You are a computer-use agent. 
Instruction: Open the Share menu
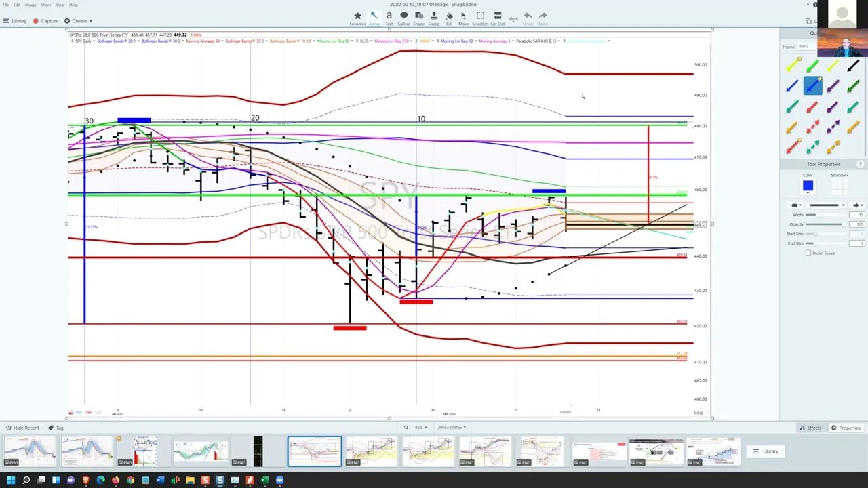(x=46, y=5)
